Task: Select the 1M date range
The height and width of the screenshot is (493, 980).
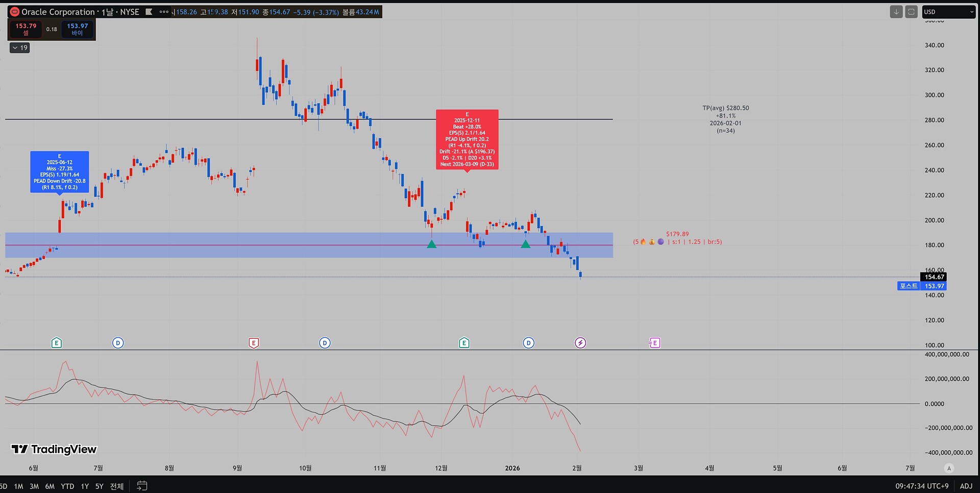Action: coord(19,486)
